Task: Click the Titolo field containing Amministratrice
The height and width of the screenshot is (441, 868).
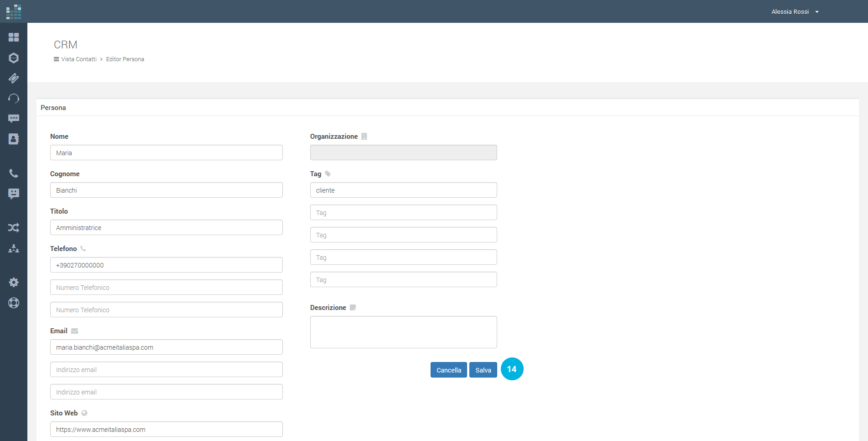Action: (166, 227)
